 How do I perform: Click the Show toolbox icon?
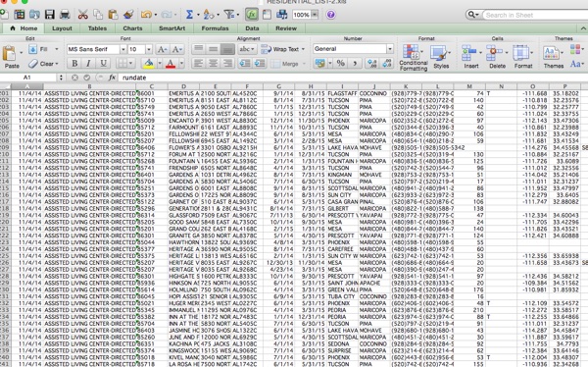[x=267, y=15]
